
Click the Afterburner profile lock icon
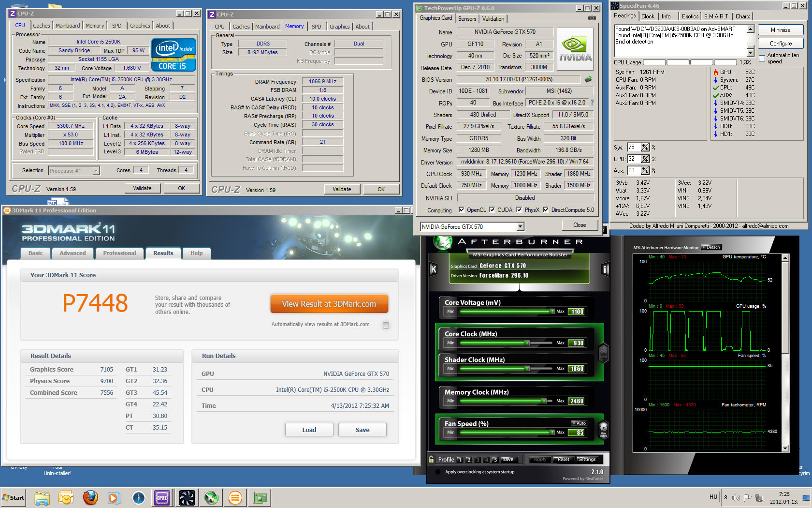click(x=431, y=459)
